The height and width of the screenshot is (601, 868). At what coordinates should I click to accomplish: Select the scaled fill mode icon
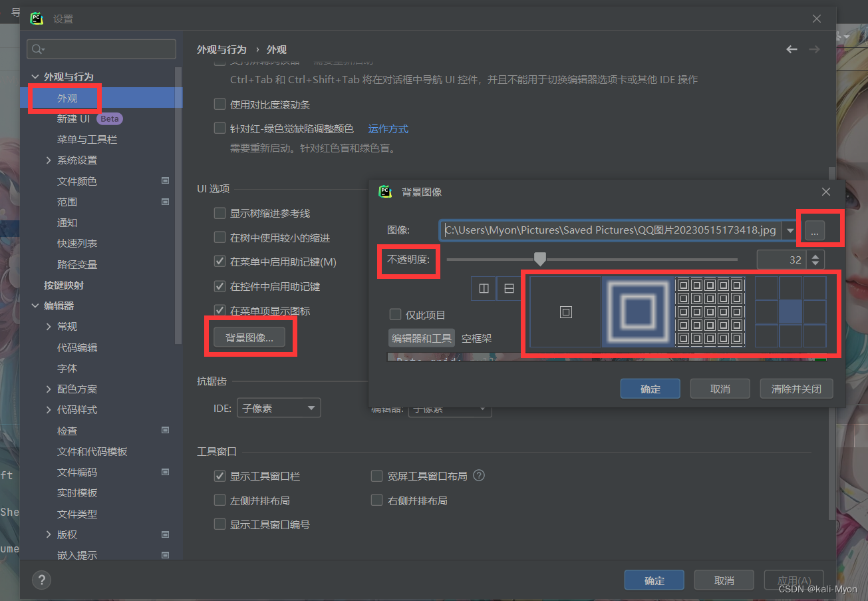[637, 311]
